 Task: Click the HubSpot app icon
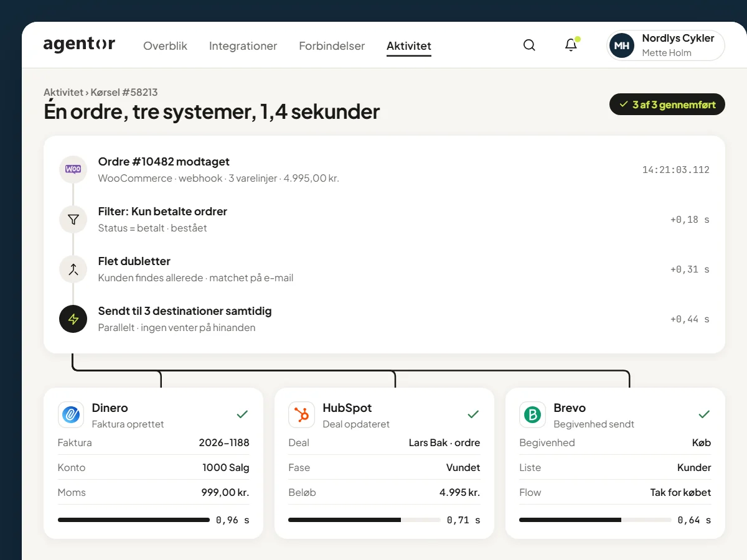coord(302,414)
